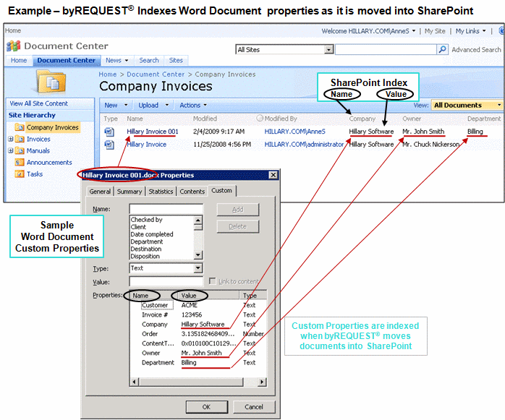Open the Welcome HILLARY.COM\AnneS user menu
The image size is (505, 420).
tap(368, 31)
